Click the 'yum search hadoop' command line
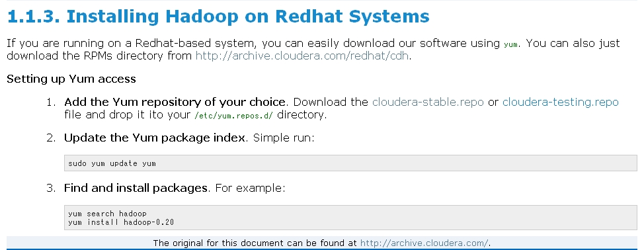Screen dimensions: 644x250 pyautogui.click(x=107, y=214)
